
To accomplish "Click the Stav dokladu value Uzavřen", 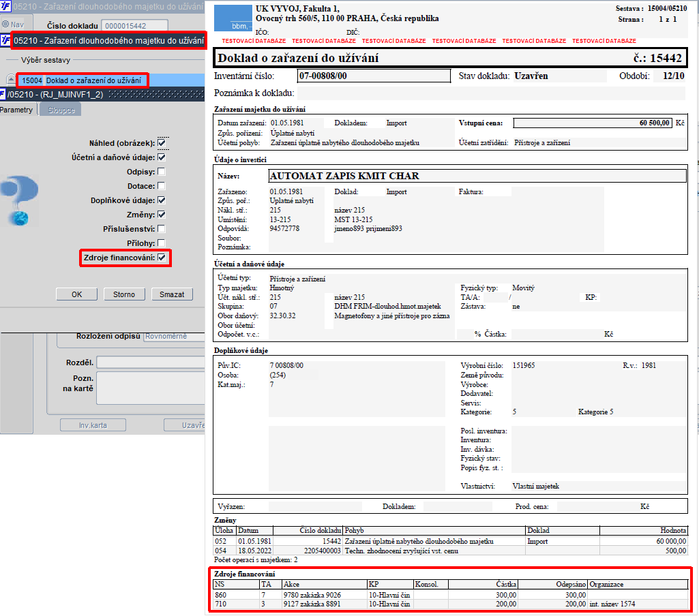I will (531, 76).
